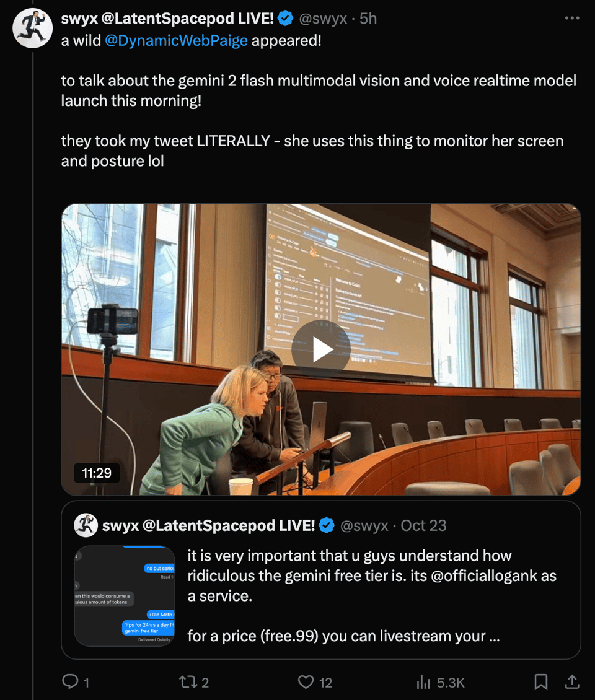Open the quoted tweet's chat screenshot thumbnail
The height and width of the screenshot is (700, 595).
[125, 596]
